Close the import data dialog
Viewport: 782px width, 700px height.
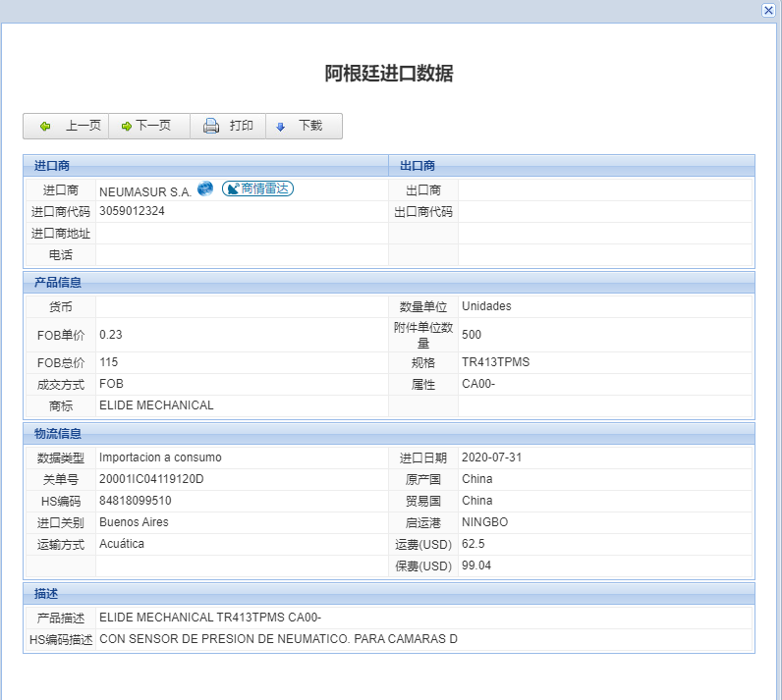click(768, 10)
